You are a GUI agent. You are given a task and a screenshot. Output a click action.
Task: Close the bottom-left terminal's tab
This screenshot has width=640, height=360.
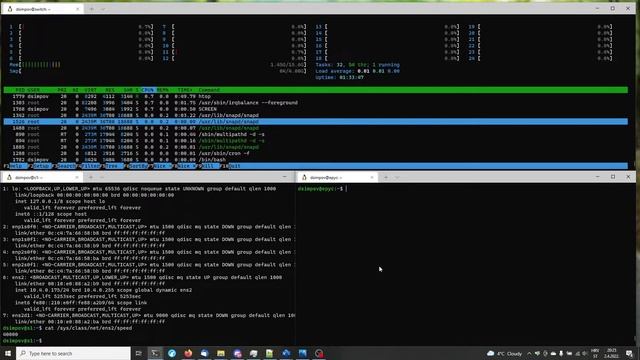click(x=77, y=177)
